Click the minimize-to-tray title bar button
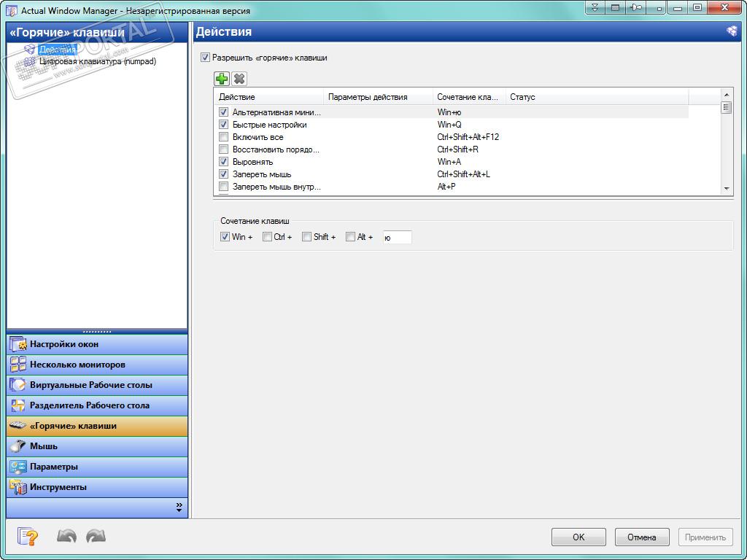The height and width of the screenshot is (560, 747). [x=657, y=7]
